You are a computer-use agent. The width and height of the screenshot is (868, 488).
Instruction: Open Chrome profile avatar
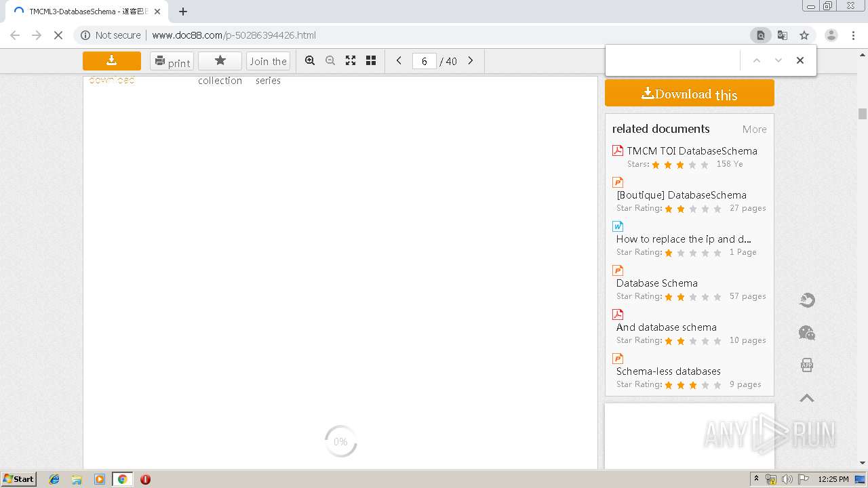pos(831,35)
